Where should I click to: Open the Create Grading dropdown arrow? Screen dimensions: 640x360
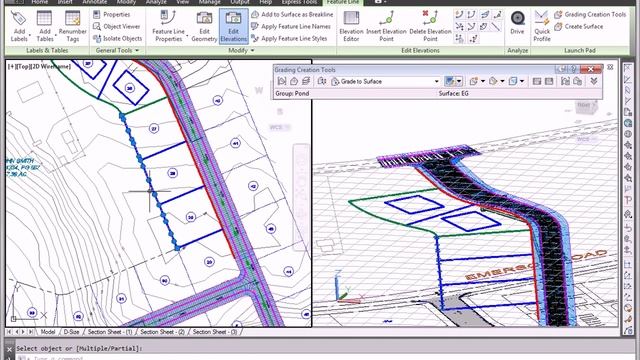(x=459, y=81)
